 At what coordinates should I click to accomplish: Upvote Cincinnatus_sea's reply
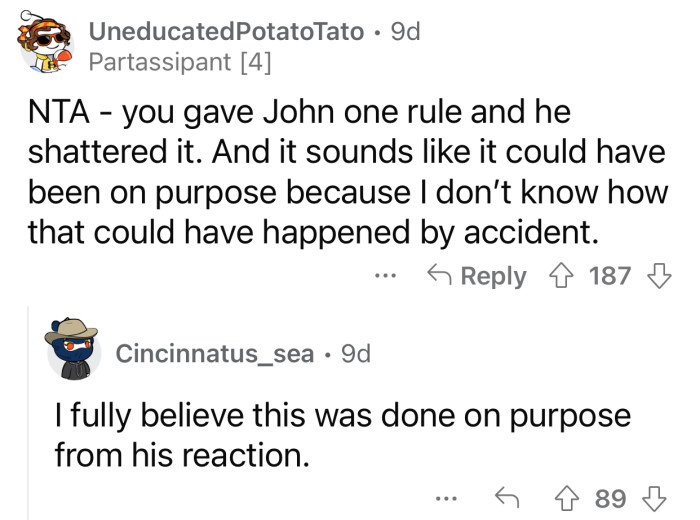point(573,497)
